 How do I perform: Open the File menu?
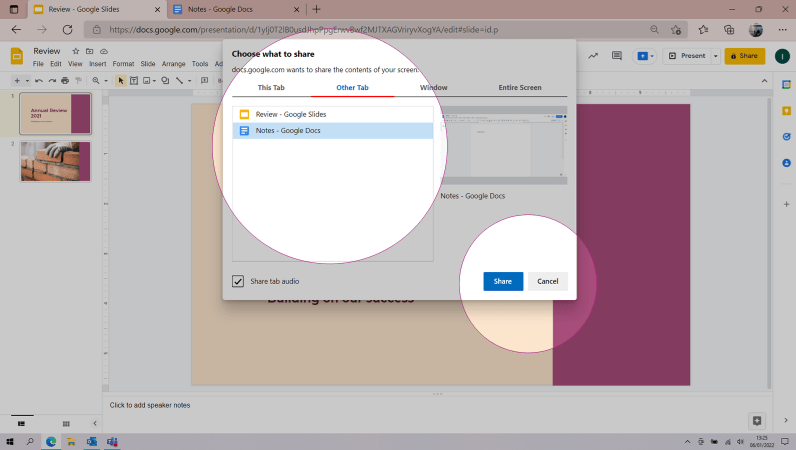point(38,64)
